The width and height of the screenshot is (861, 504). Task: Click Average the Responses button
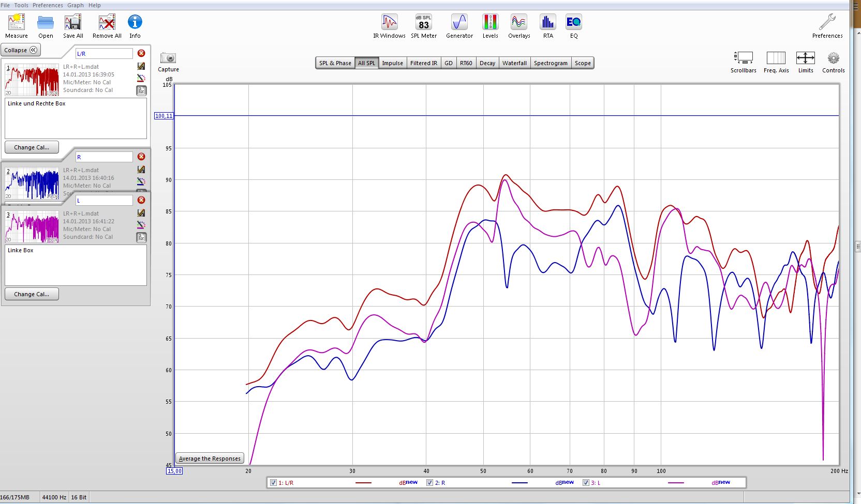click(x=210, y=459)
